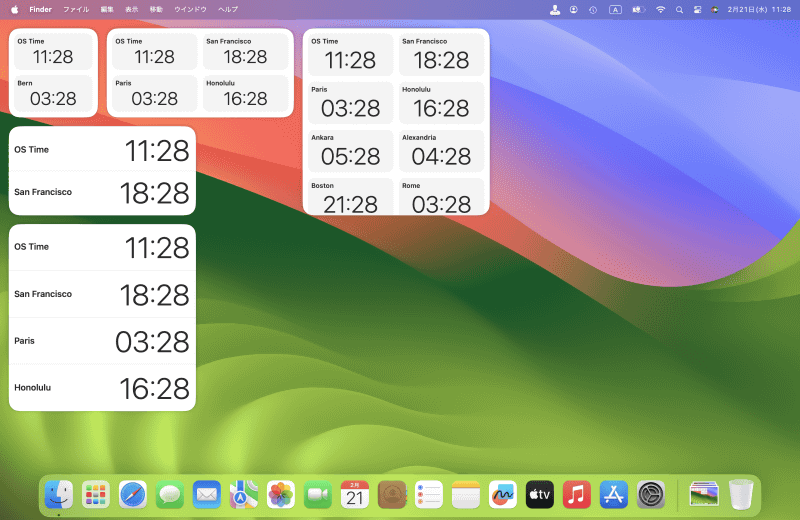Launch Music from the Dock
Viewport: 800px width, 520px height.
(x=577, y=494)
